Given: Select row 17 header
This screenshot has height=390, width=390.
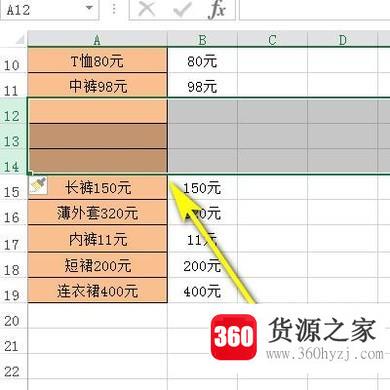Looking at the screenshot, I should (x=13, y=239).
